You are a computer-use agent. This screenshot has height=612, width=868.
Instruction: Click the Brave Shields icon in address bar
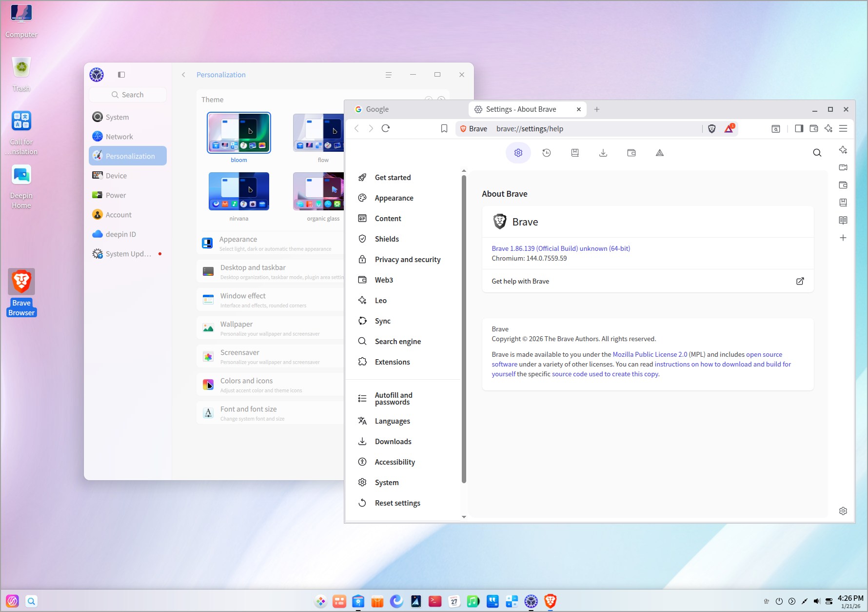711,129
